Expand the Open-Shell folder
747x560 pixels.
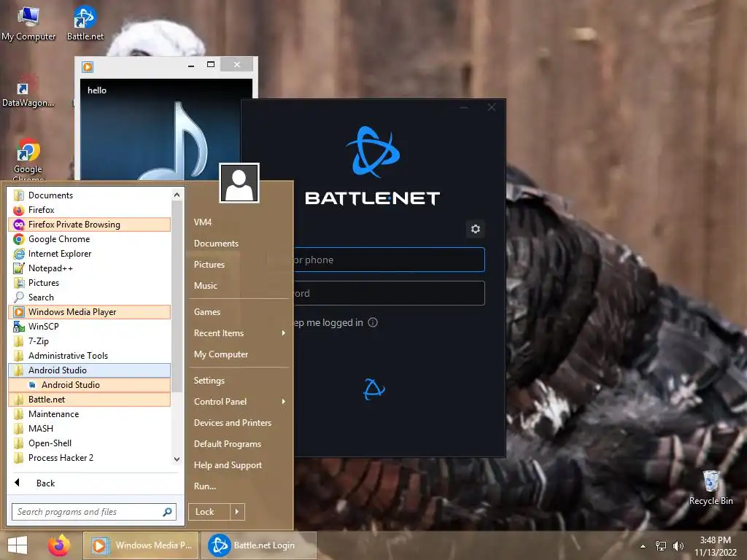[x=90, y=443]
